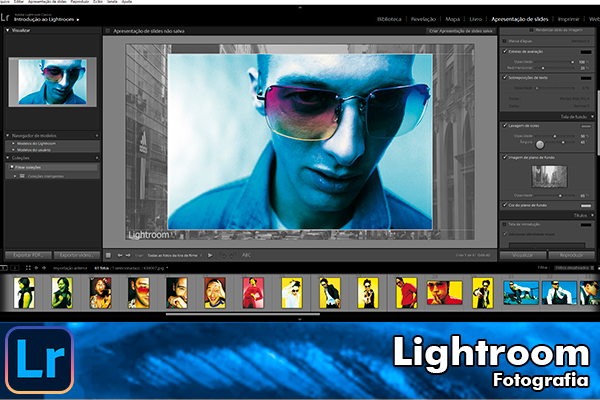Image resolution: width=600 pixels, height=400 pixels.
Task: Switch to Revelação module
Action: click(423, 19)
